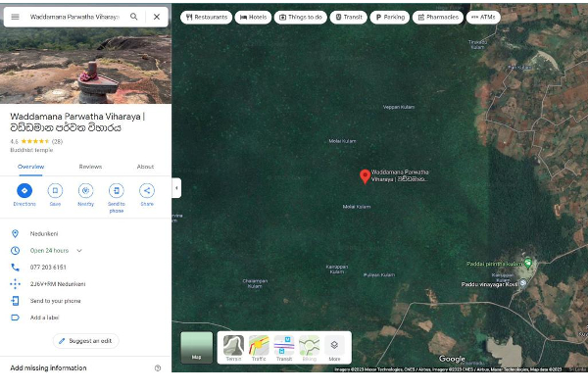Filter by Restaurants chip
This screenshot has height=392, width=588.
[206, 18]
